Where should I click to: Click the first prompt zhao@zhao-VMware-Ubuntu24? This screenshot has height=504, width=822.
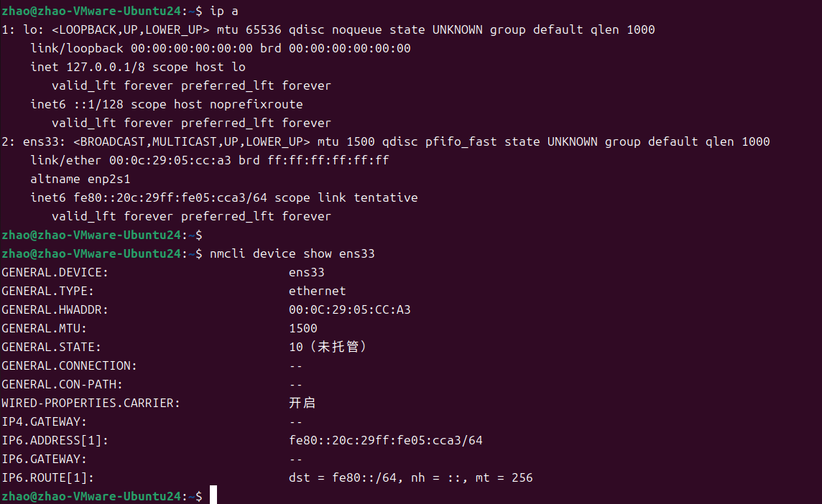(x=91, y=11)
